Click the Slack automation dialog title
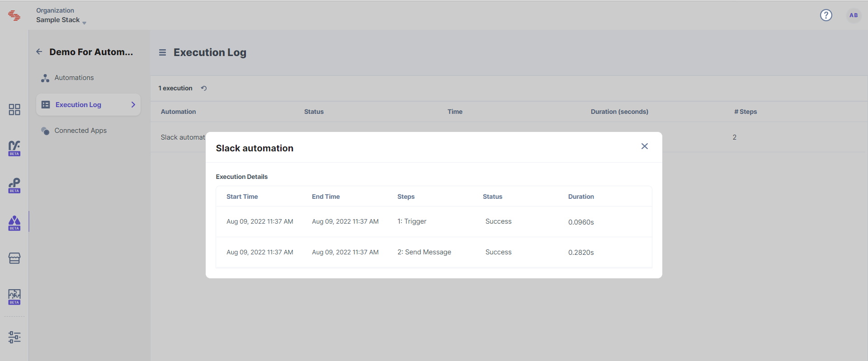 coord(255,148)
